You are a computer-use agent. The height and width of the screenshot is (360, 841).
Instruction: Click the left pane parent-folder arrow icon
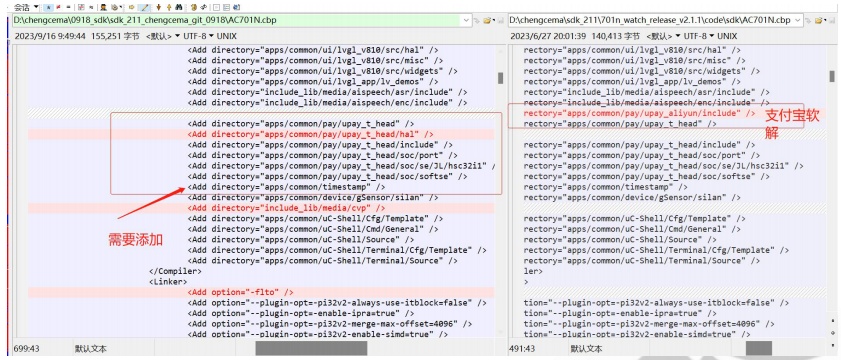pos(477,20)
